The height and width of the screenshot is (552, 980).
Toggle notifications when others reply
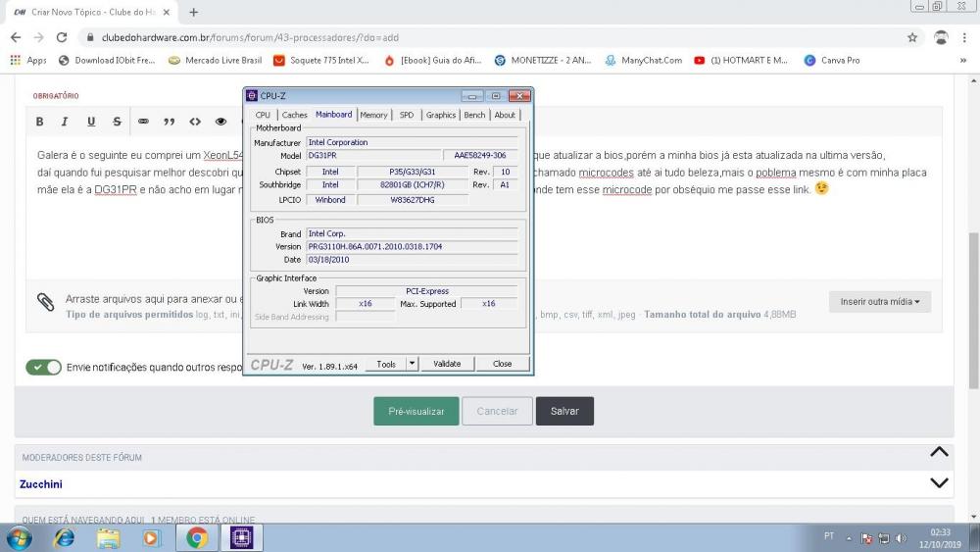click(43, 367)
